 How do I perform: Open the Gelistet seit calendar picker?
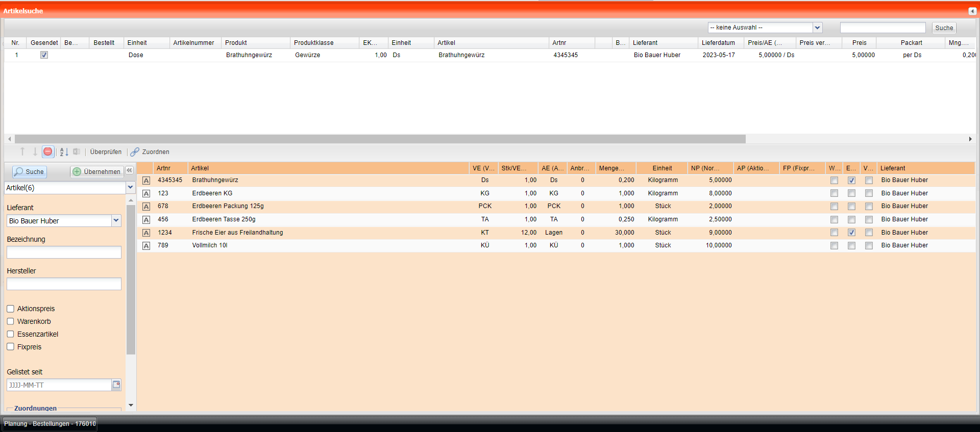116,385
